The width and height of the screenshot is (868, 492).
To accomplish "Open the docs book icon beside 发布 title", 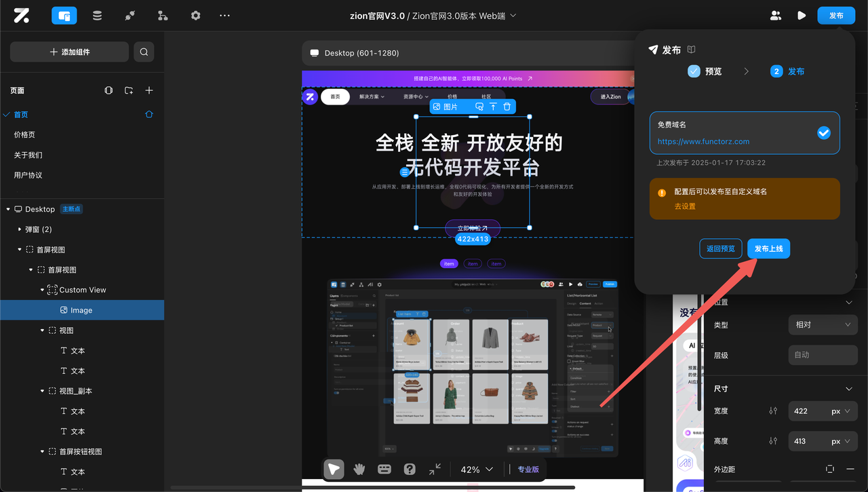I will point(692,50).
